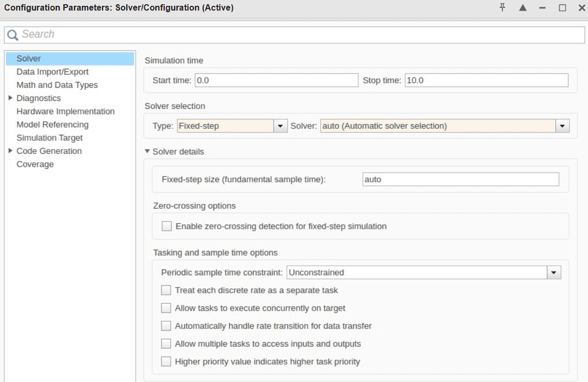588x382 pixels.
Task: Expand the Diagnostics tree node
Action: coord(10,98)
